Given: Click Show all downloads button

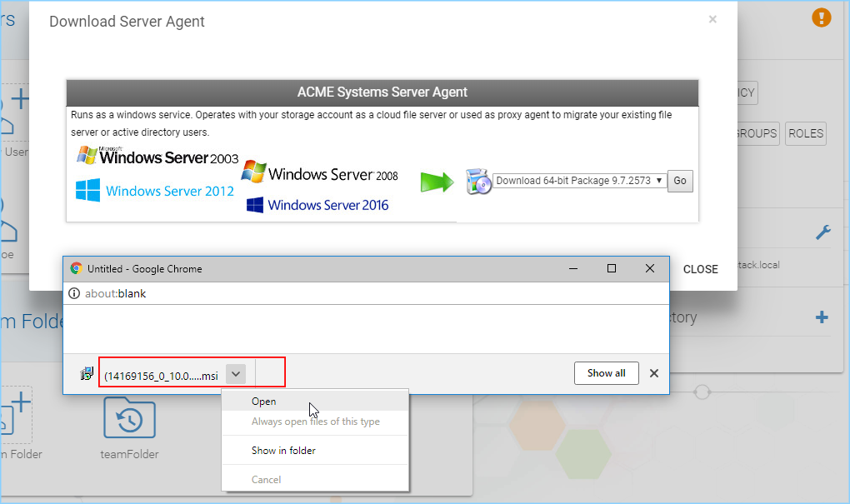Looking at the screenshot, I should click(x=606, y=373).
